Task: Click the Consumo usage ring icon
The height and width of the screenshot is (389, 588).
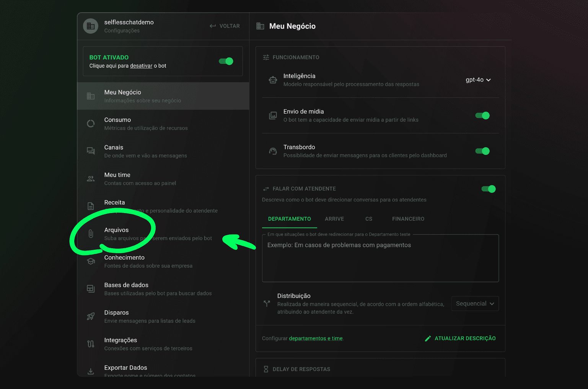Action: pos(91,124)
